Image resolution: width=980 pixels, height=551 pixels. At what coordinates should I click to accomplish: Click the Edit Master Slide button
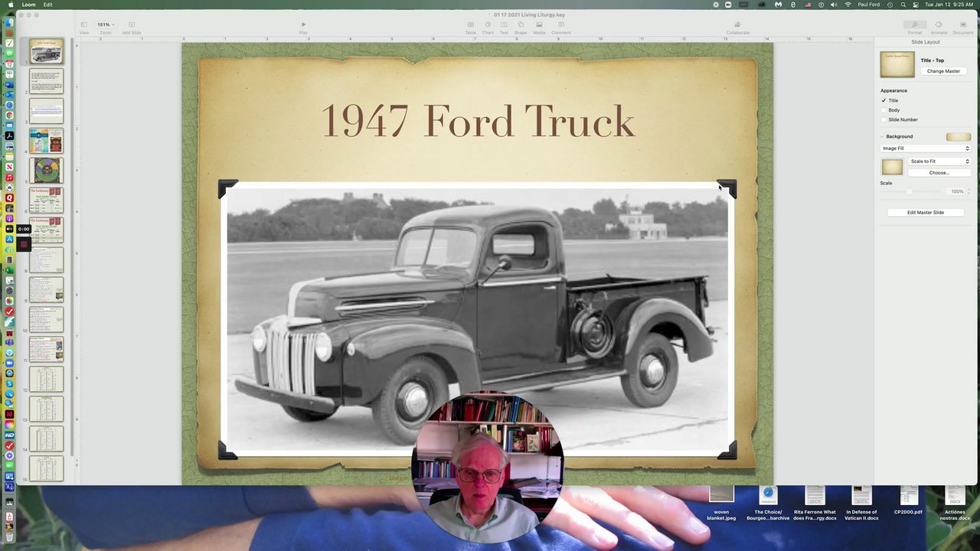click(x=926, y=213)
